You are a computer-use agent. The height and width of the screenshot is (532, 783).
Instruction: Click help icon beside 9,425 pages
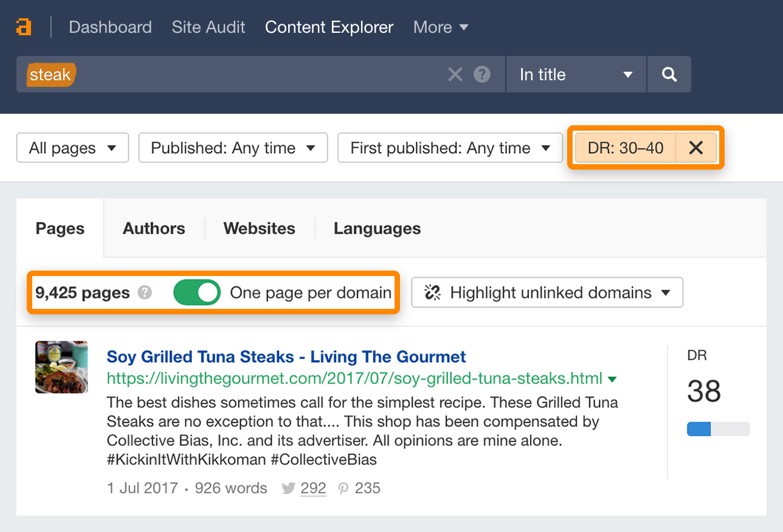click(144, 293)
